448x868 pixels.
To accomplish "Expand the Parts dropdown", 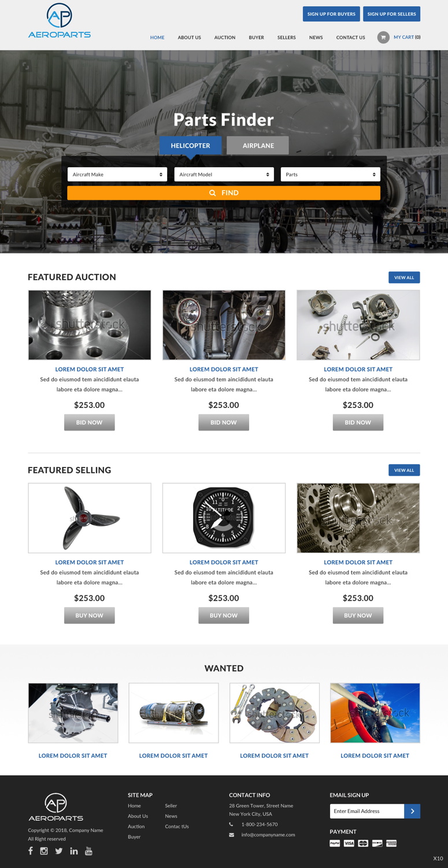I will (x=331, y=174).
